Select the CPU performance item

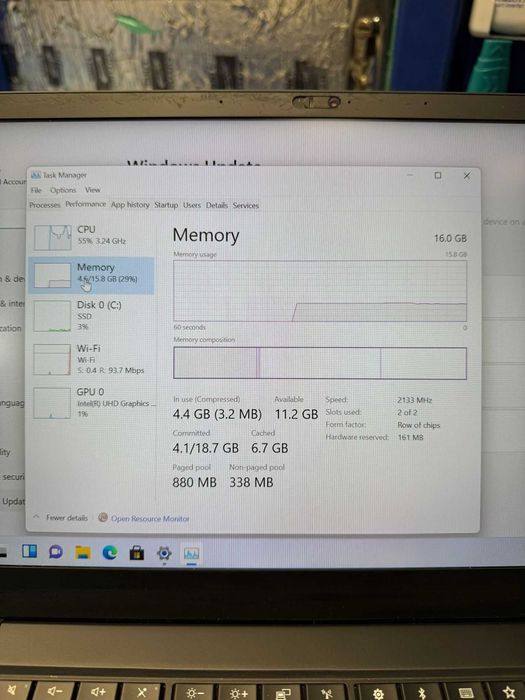click(x=92, y=237)
